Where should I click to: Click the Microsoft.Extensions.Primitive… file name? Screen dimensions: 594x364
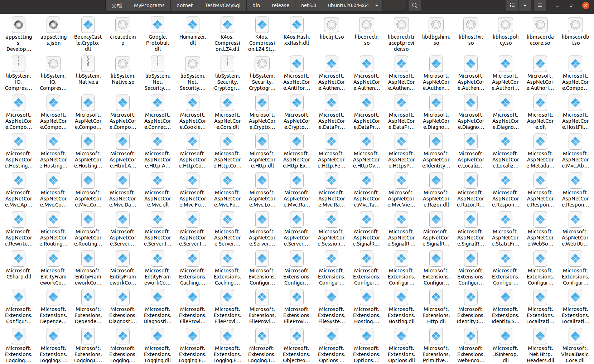pyautogui.click(x=436, y=354)
